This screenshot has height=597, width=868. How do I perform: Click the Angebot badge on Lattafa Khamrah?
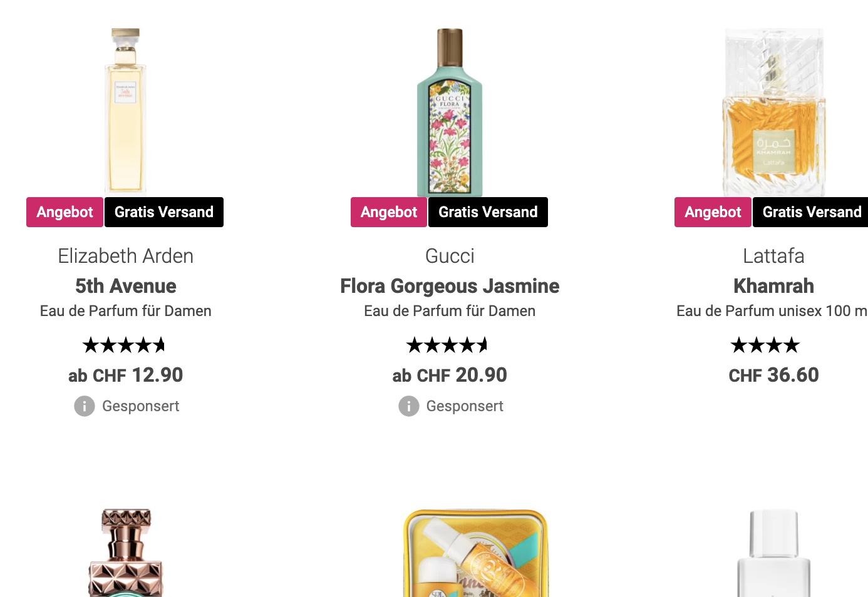pos(713,212)
